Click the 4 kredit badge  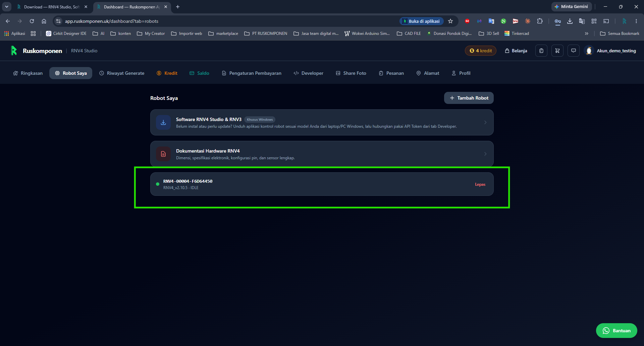(481, 51)
